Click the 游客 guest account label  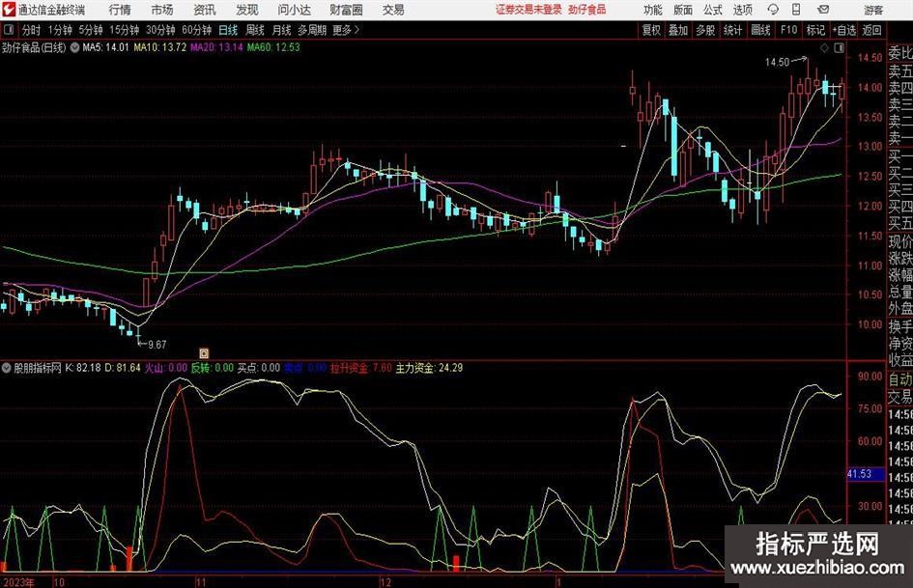tap(872, 10)
